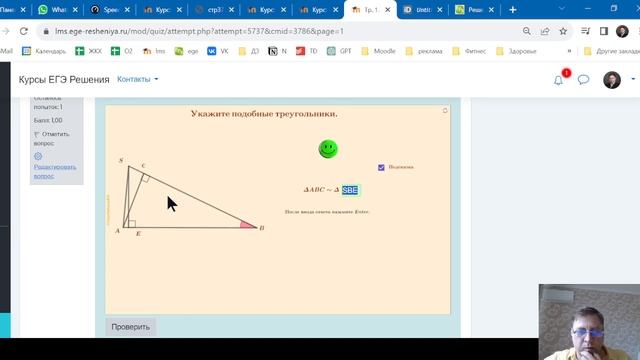This screenshot has width=640, height=360.
Task: Click the gear icon above edit question link
Action: point(38,156)
